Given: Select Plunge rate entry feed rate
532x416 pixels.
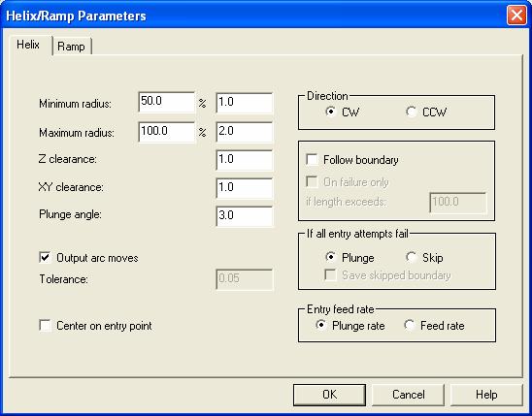Looking at the screenshot, I should tap(320, 325).
